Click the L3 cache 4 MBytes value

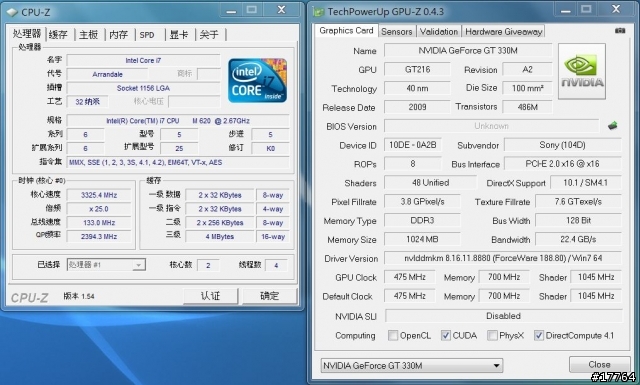(x=220, y=237)
